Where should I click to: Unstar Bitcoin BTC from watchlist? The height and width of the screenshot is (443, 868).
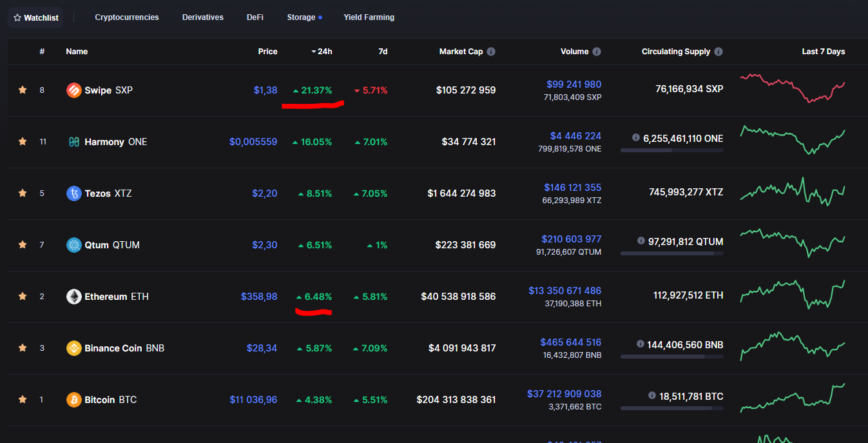coord(23,400)
